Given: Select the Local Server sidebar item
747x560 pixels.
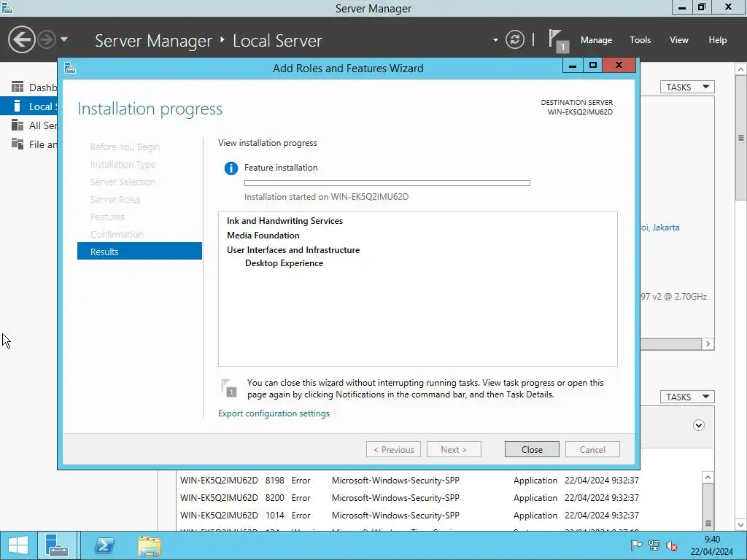Looking at the screenshot, I should (x=28, y=106).
